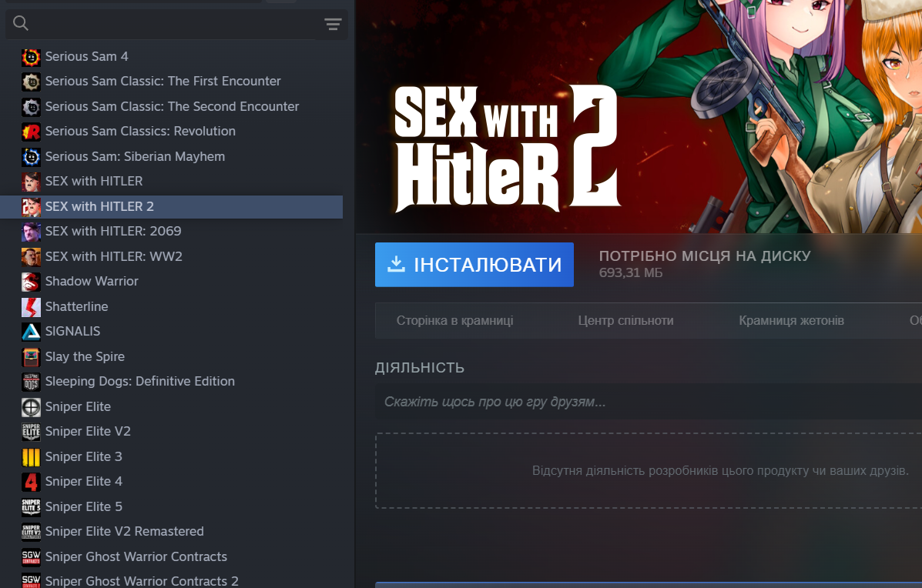Click the Shadow Warrior game icon

coord(31,282)
